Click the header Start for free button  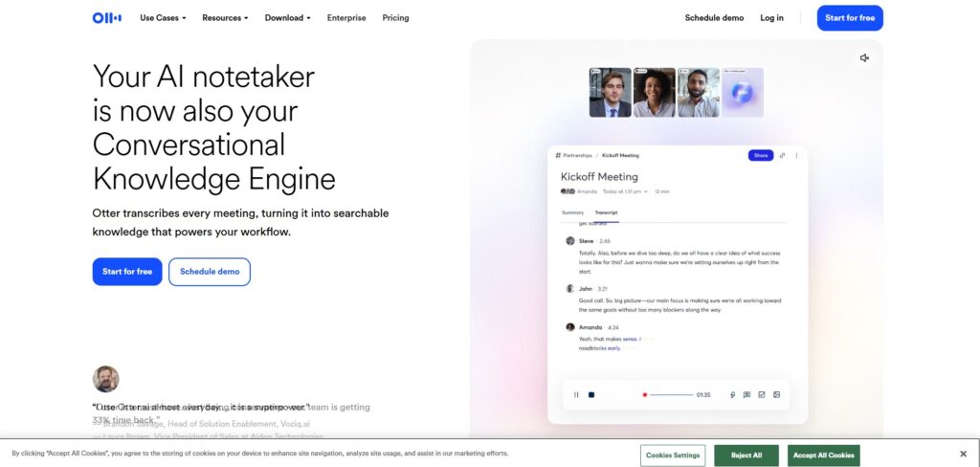pos(850,18)
